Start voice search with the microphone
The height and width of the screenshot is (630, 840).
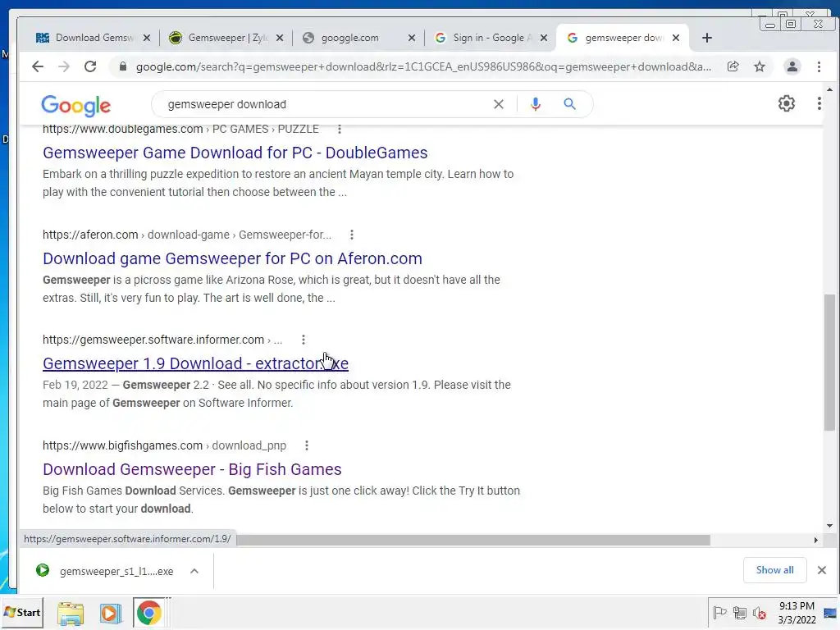pyautogui.click(x=535, y=104)
